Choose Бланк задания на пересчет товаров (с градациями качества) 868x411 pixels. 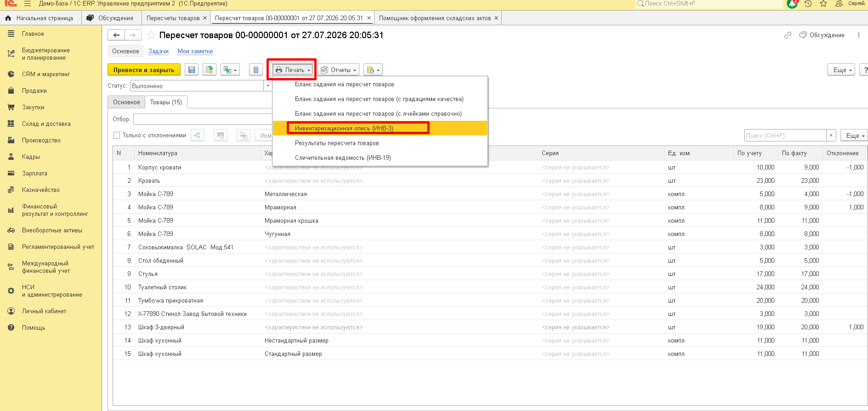(379, 99)
